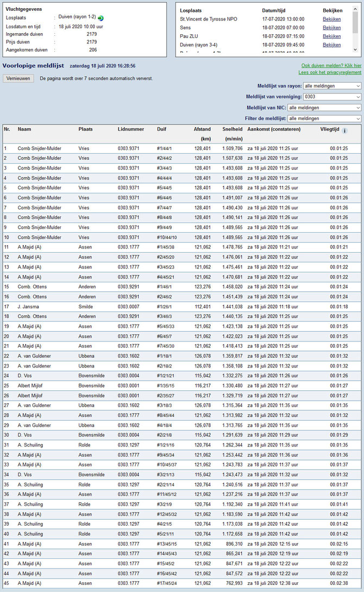Image resolution: width=364 pixels, height=592 pixels.
Task: Click the losplaats list scrollbar thumb
Action: click(x=355, y=23)
